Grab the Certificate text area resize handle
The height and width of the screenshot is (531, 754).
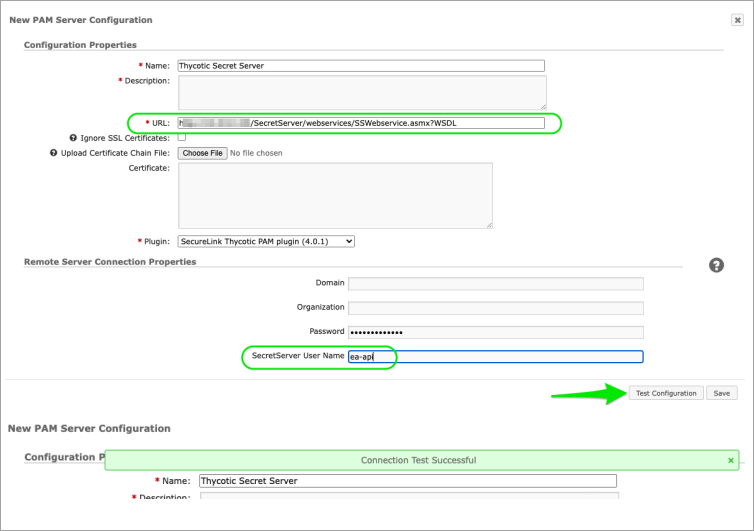pos(489,226)
